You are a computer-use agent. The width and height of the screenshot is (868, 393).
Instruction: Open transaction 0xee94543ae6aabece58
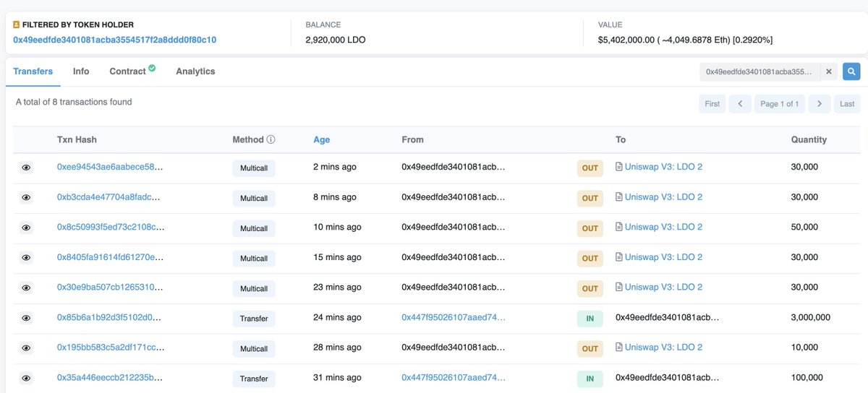click(x=110, y=167)
